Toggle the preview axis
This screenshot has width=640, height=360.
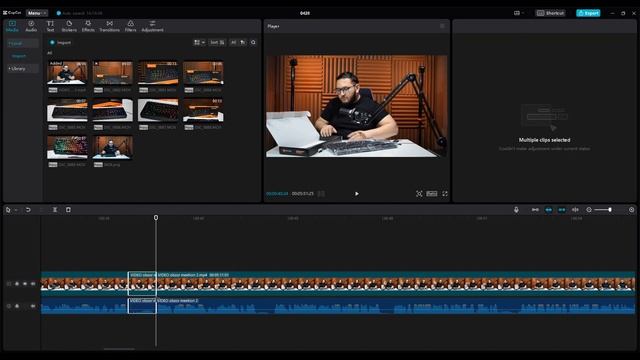pos(575,210)
